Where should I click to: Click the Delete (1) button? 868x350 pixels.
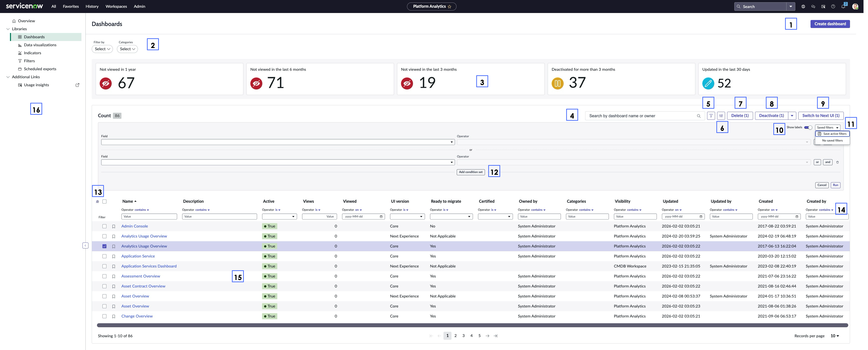(740, 116)
